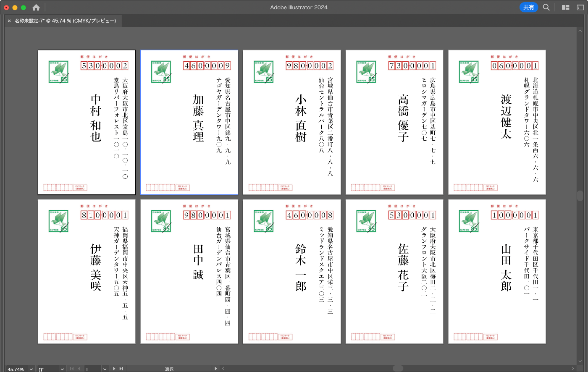
Task: Click the horizontal scrollbar thumb
Action: 398,368
